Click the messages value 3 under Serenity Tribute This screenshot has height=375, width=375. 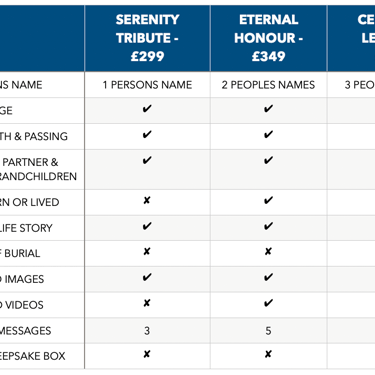147,331
